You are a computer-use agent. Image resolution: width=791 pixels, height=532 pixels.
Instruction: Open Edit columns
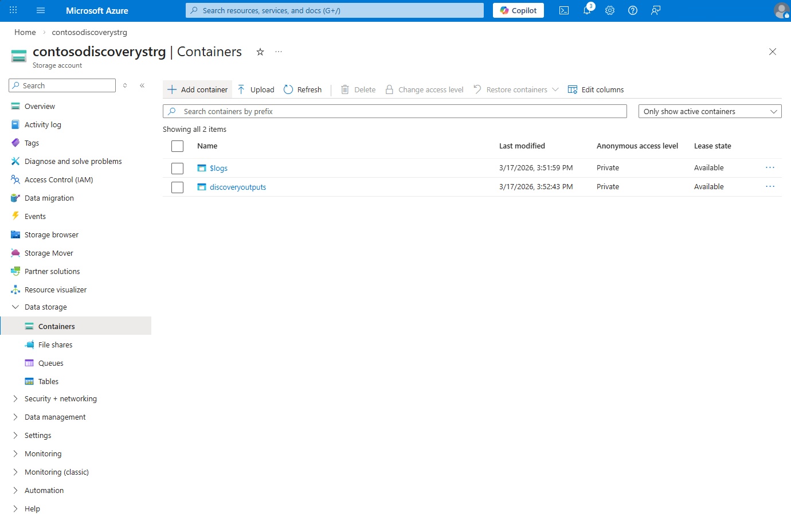596,89
